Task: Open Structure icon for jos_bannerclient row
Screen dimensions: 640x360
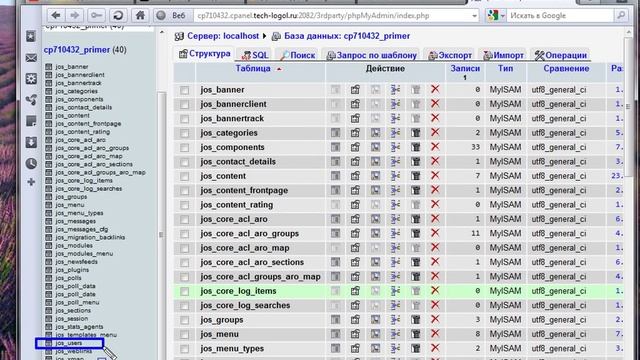Action: coord(355,104)
